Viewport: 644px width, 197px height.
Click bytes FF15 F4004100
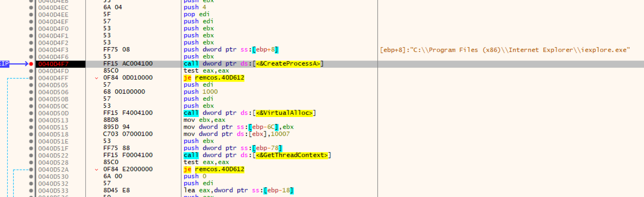[x=128, y=113]
